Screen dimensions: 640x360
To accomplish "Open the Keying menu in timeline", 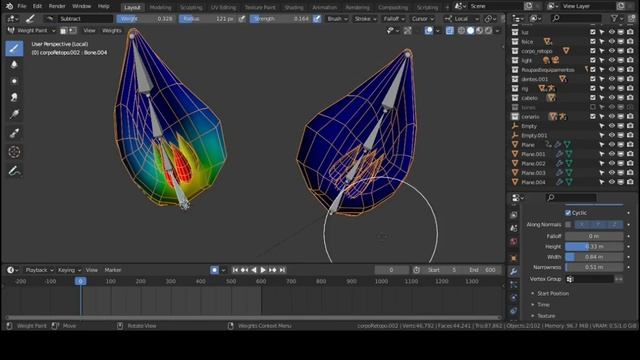I will coord(69,270).
